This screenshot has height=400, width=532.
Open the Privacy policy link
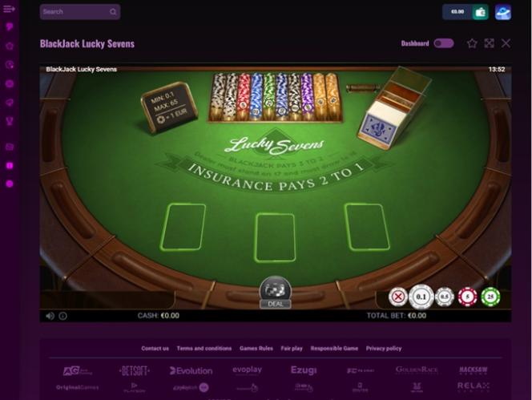(384, 349)
